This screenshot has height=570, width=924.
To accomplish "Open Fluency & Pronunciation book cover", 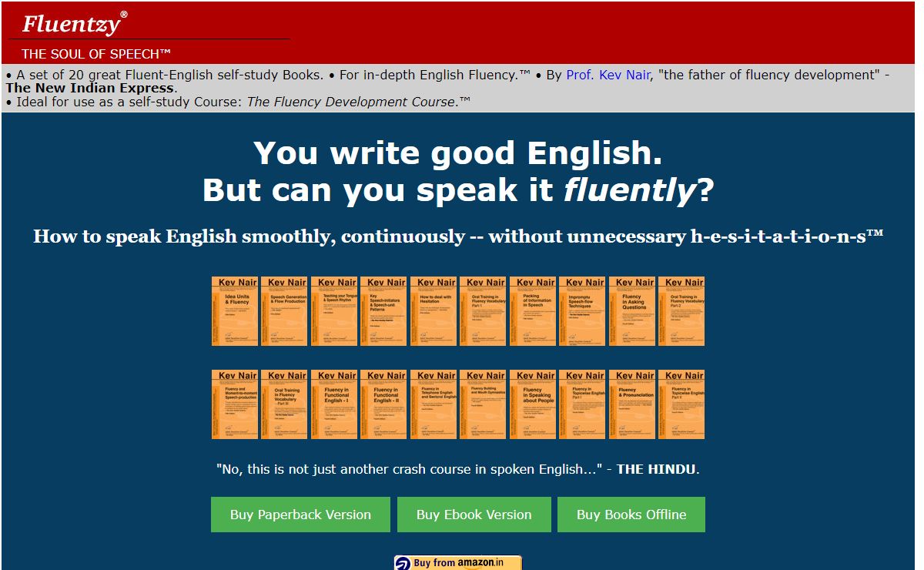I will click(x=632, y=404).
